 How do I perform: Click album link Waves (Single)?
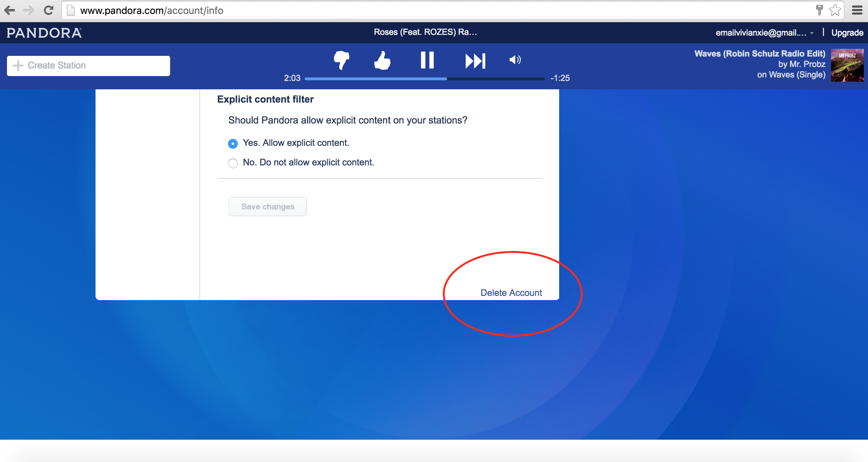click(x=797, y=75)
